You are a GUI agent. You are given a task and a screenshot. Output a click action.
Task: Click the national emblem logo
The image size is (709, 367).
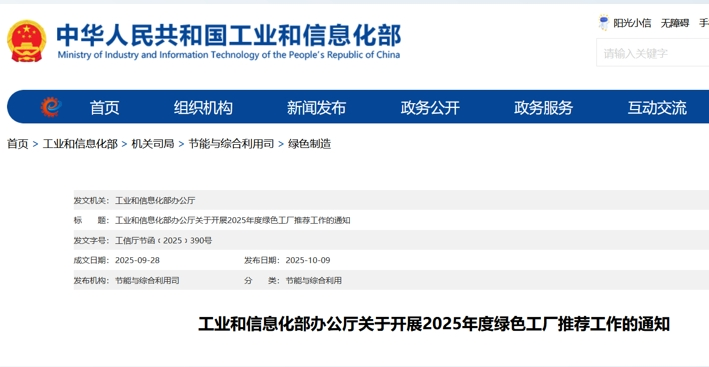coord(26,41)
